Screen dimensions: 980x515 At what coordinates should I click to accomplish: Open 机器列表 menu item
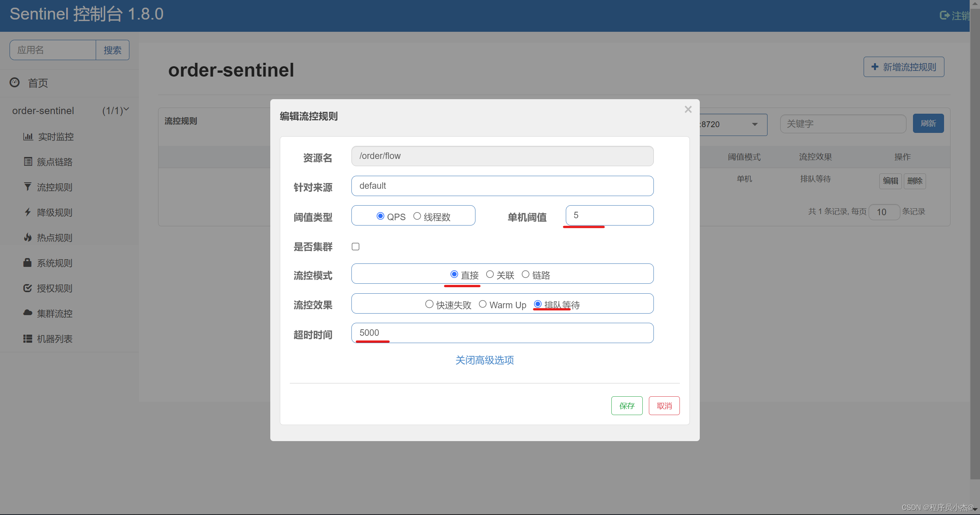(x=55, y=339)
